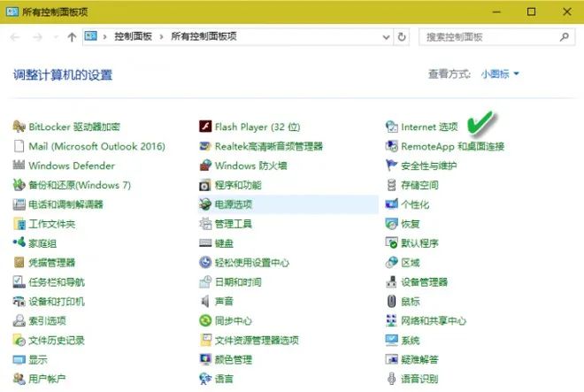Click the 任务栏和导航 icon

[19, 281]
